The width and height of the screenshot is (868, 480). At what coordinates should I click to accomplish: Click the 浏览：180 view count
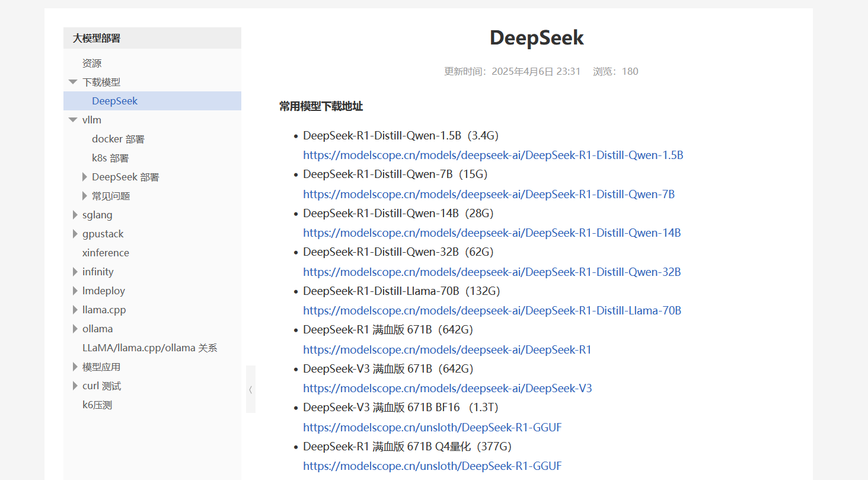[x=615, y=71]
